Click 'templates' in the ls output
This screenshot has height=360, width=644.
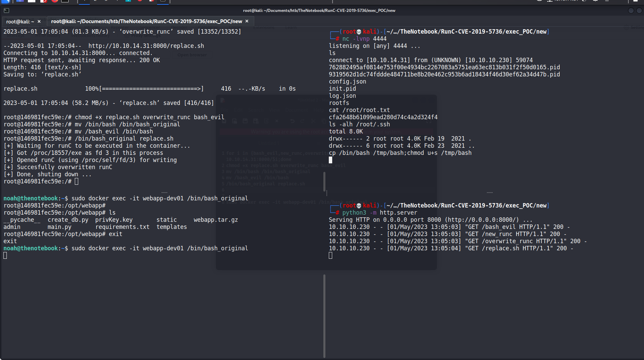(172, 227)
